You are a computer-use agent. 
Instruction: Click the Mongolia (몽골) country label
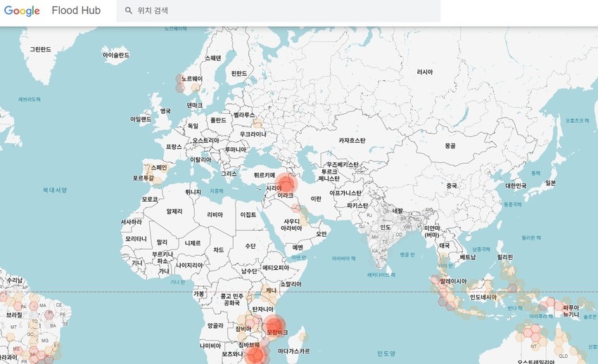tap(450, 145)
